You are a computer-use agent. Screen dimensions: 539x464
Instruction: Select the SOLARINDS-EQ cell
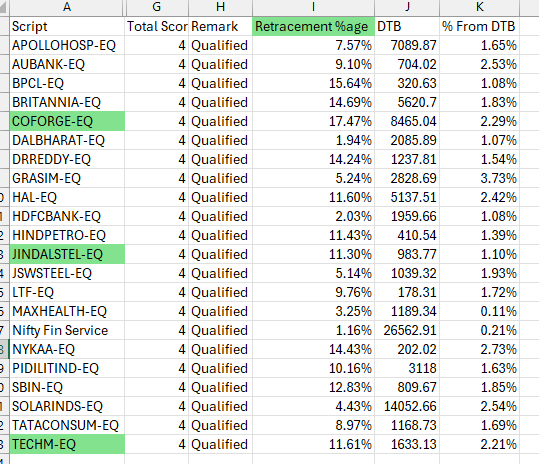tap(67, 407)
